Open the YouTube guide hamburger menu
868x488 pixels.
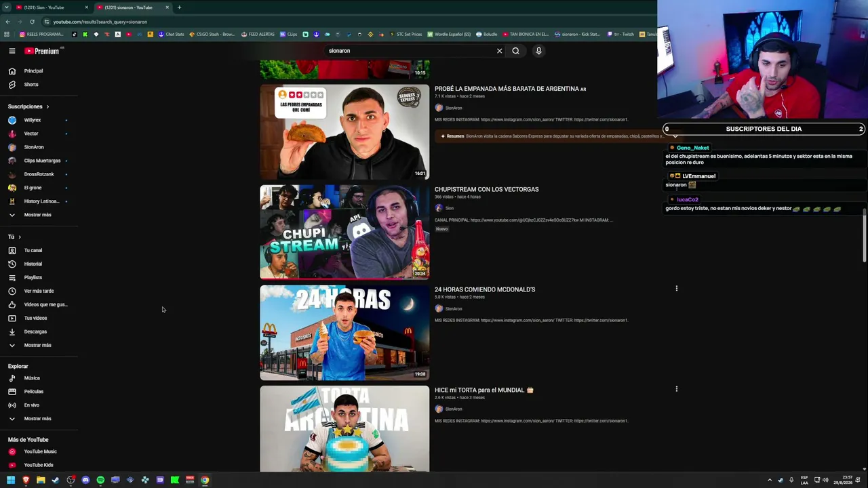point(12,51)
